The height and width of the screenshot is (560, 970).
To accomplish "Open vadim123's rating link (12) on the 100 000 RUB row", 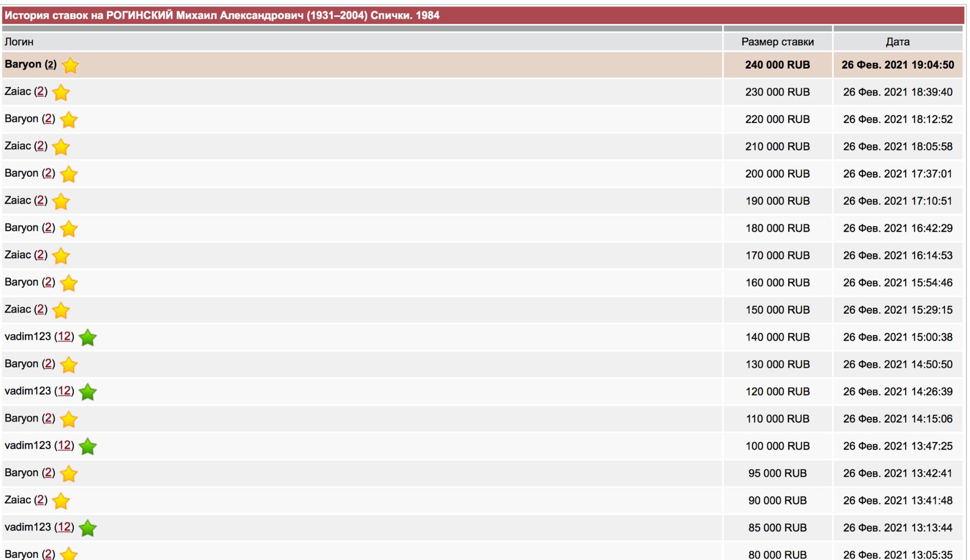I will 64,445.
